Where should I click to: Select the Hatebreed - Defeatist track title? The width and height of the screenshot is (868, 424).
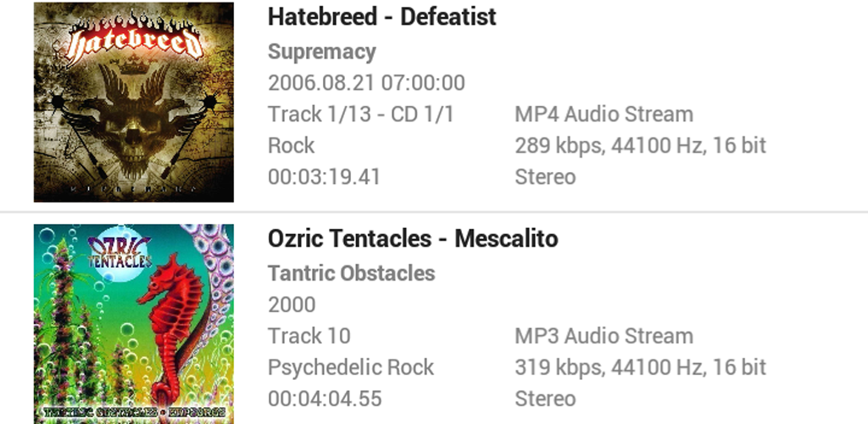point(382,17)
